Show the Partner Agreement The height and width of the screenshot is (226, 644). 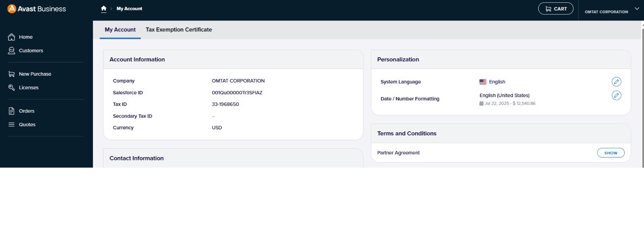coord(611,153)
